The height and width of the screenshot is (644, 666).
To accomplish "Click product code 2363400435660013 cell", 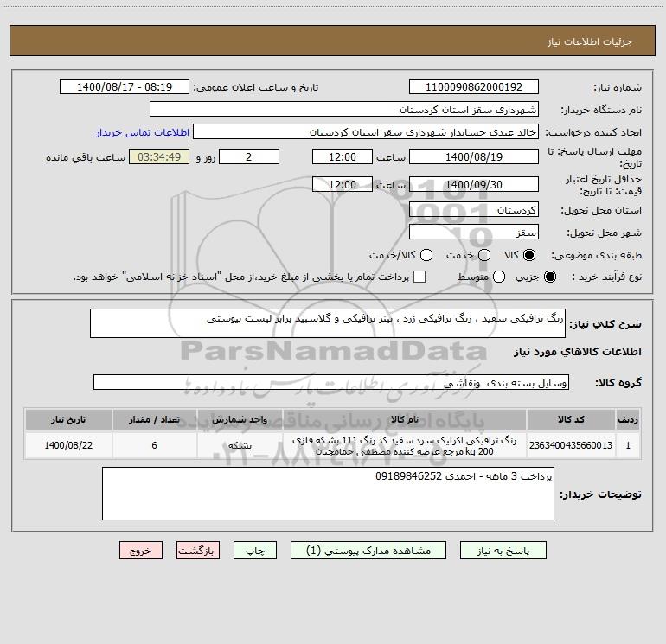I will point(571,445).
